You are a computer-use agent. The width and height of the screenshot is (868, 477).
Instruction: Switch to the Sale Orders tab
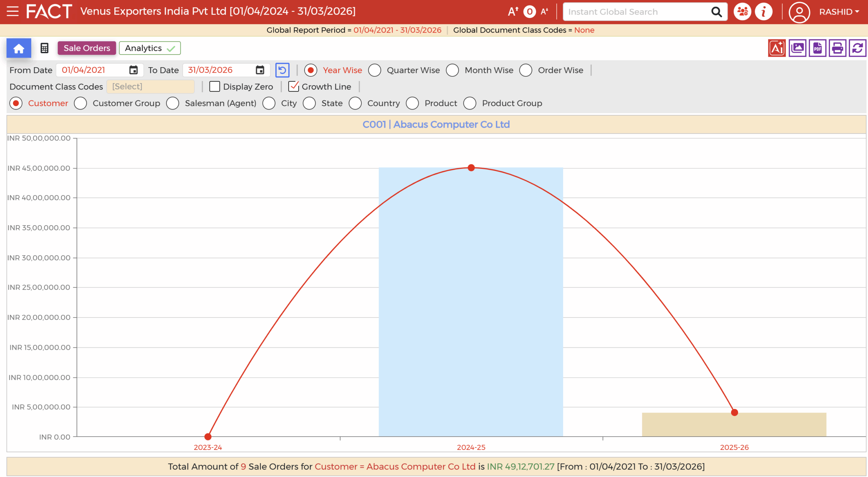[87, 48]
